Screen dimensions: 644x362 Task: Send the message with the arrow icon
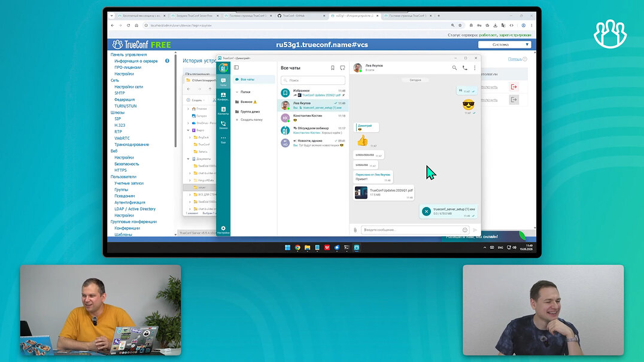475,230
